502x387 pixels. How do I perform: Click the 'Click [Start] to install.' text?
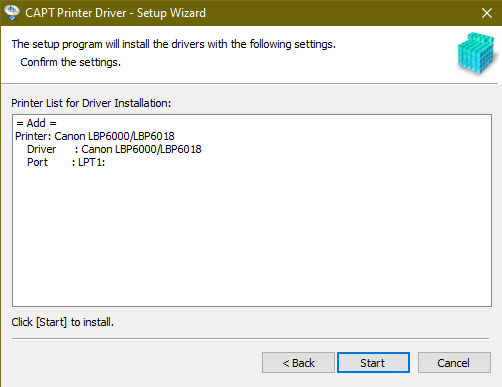63,322
